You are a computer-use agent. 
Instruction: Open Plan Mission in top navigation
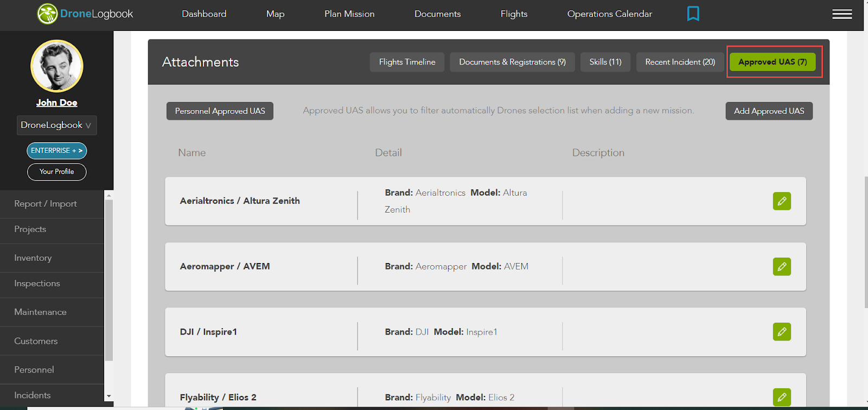[x=349, y=14]
